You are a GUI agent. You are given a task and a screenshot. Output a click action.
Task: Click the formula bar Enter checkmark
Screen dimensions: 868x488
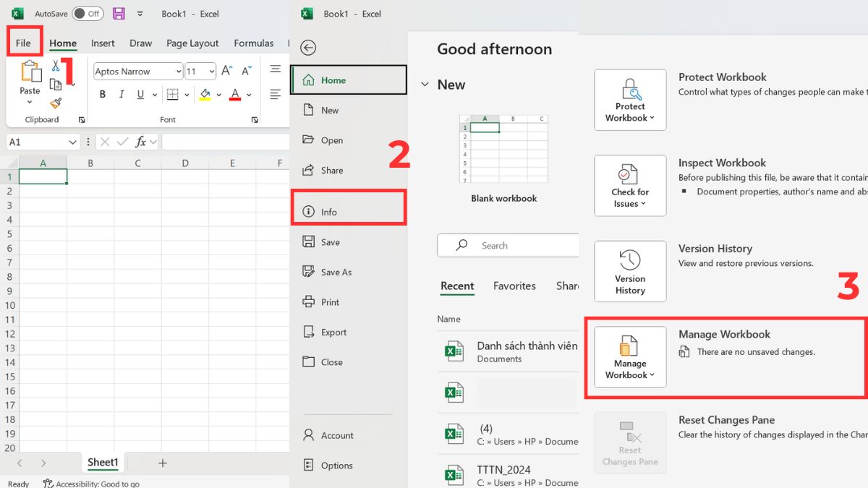[122, 142]
